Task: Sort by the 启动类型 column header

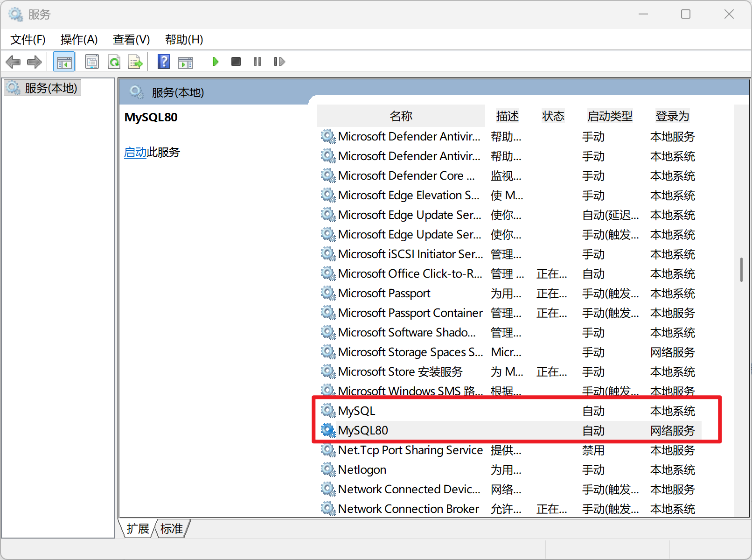Action: coord(610,116)
